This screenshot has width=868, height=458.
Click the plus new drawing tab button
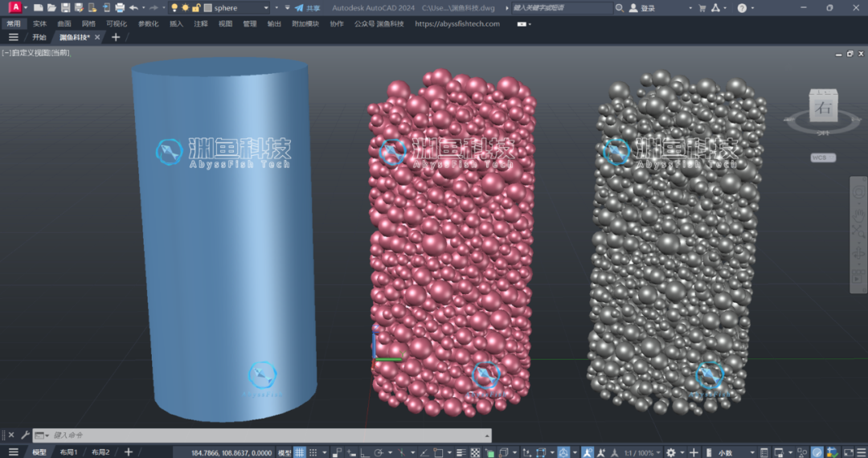[x=115, y=37]
